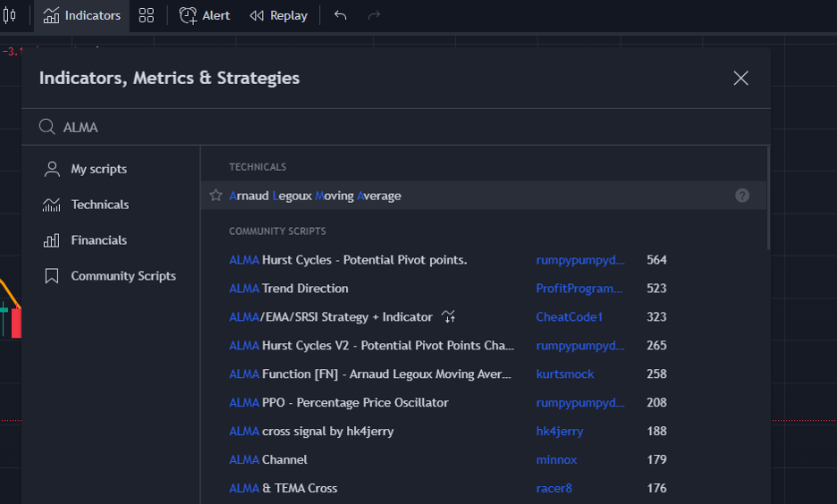Undo the last chart action
The image size is (837, 504).
[340, 15]
